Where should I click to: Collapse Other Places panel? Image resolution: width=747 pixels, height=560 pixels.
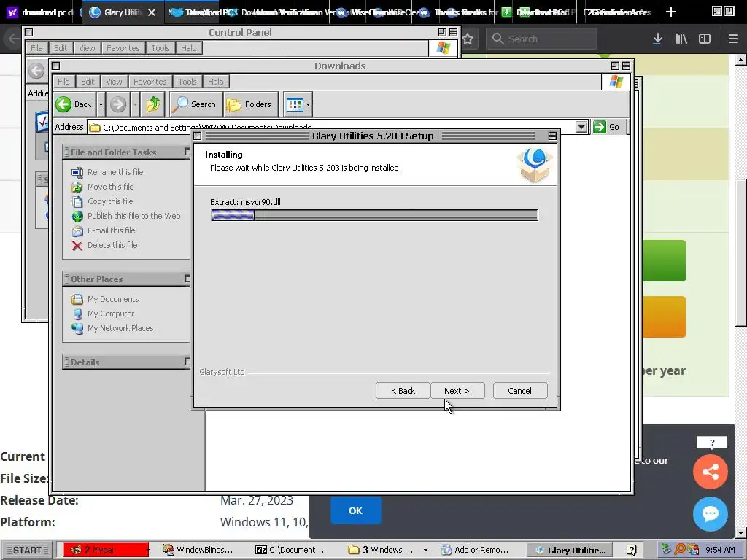click(187, 279)
